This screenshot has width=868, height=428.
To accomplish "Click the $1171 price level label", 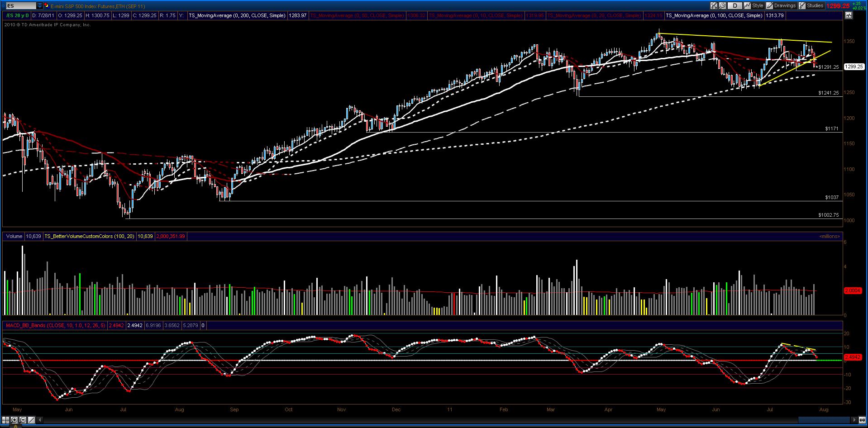I will (x=832, y=128).
